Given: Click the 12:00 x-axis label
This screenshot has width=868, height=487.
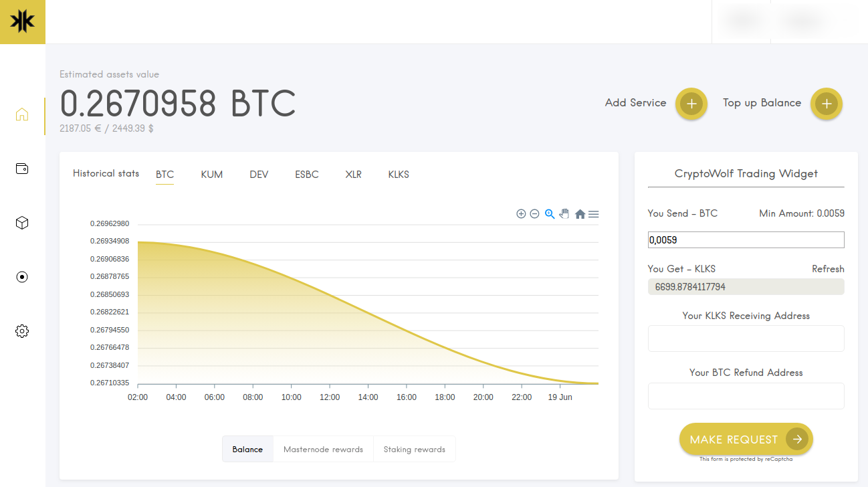Looking at the screenshot, I should coord(330,397).
